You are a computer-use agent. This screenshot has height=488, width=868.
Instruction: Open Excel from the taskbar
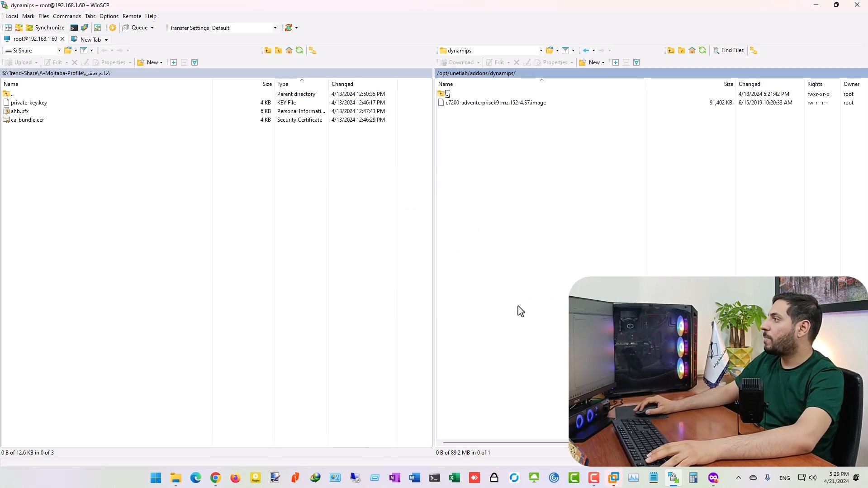[454, 478]
